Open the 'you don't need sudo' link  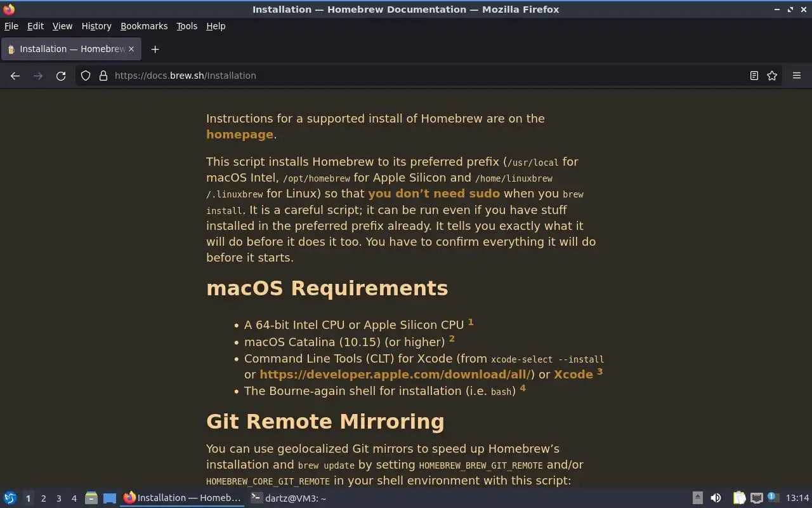point(434,194)
